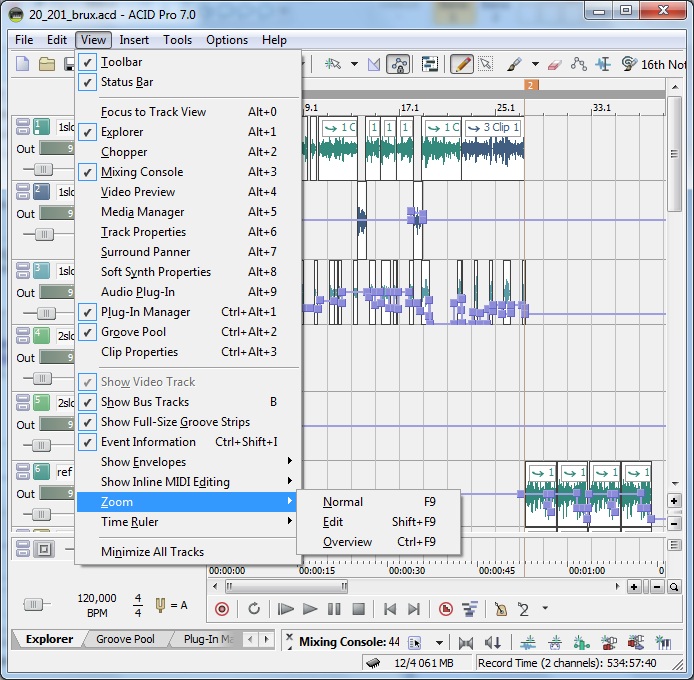The image size is (694, 680).
Task: Disable Status Bar in View menu
Action: 126,82
